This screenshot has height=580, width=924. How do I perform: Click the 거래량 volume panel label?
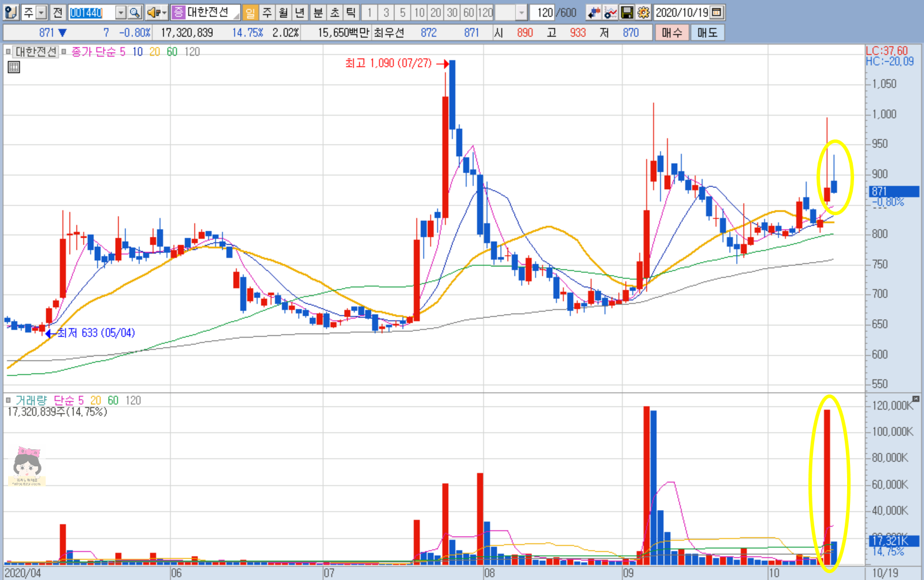tap(31, 400)
